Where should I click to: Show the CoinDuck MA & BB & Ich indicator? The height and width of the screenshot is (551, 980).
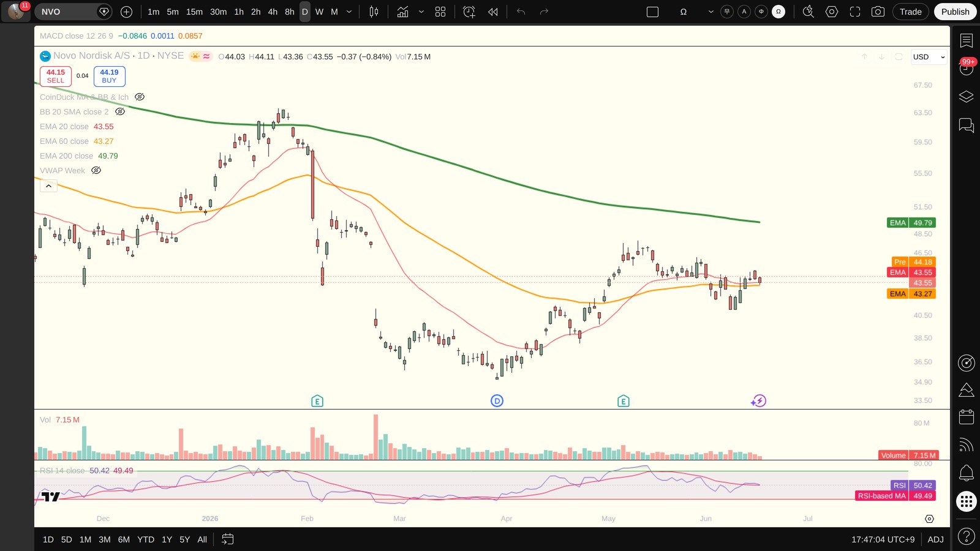(140, 97)
